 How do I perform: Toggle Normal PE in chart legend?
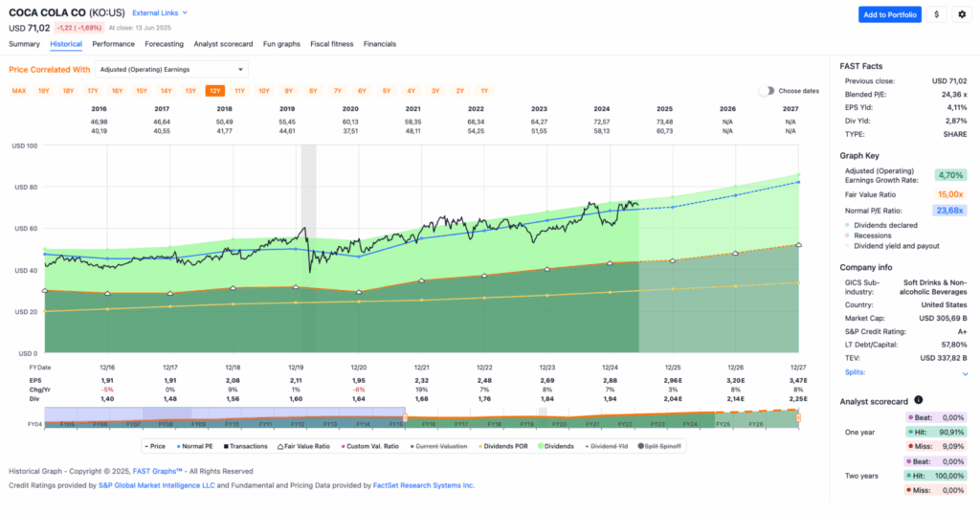(x=195, y=446)
